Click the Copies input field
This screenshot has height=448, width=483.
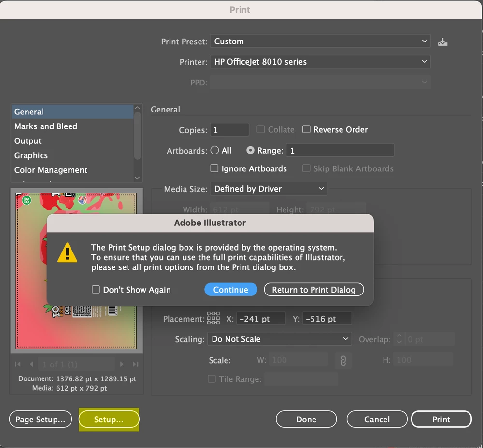229,130
